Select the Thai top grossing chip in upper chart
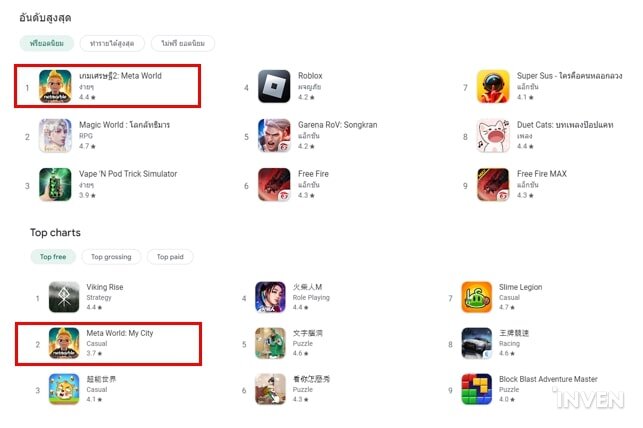Viewport: 643px width, 428px height. pyautogui.click(x=112, y=43)
